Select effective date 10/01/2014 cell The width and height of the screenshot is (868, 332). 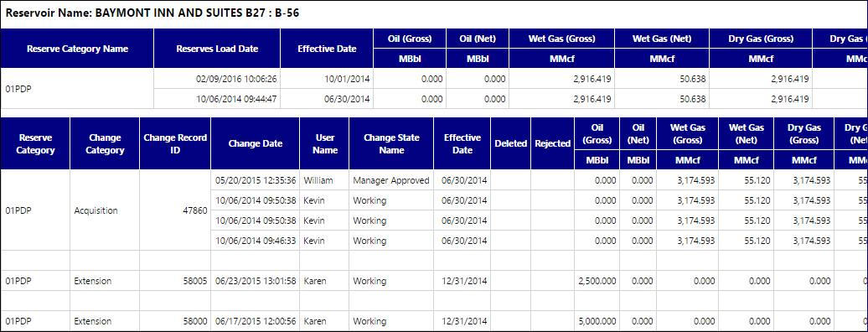pos(327,79)
